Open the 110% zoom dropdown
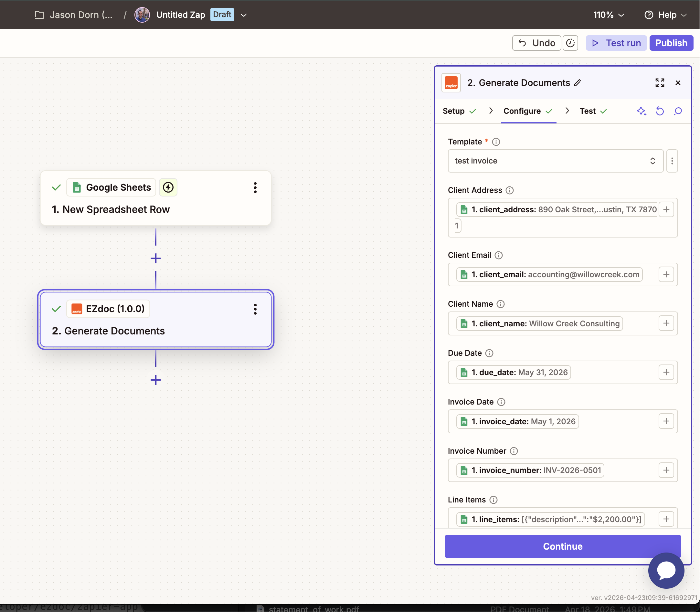The image size is (700, 612). (608, 15)
